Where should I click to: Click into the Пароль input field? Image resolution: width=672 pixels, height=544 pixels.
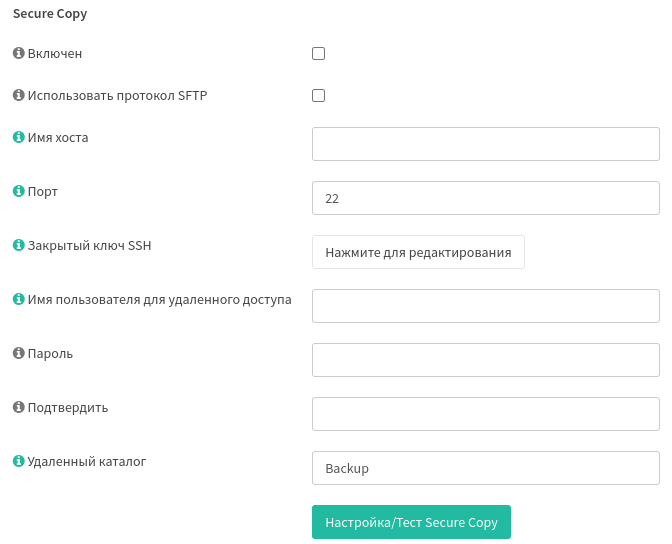(x=485, y=360)
